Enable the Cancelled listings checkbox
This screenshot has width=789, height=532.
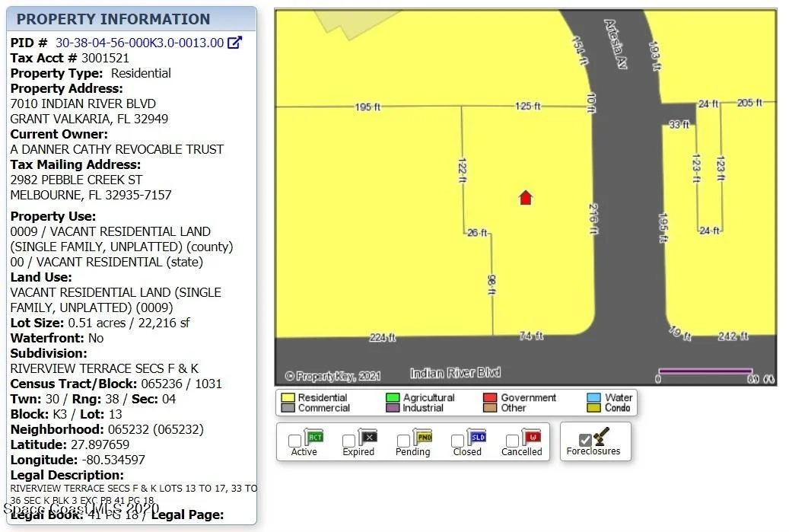click(x=512, y=441)
